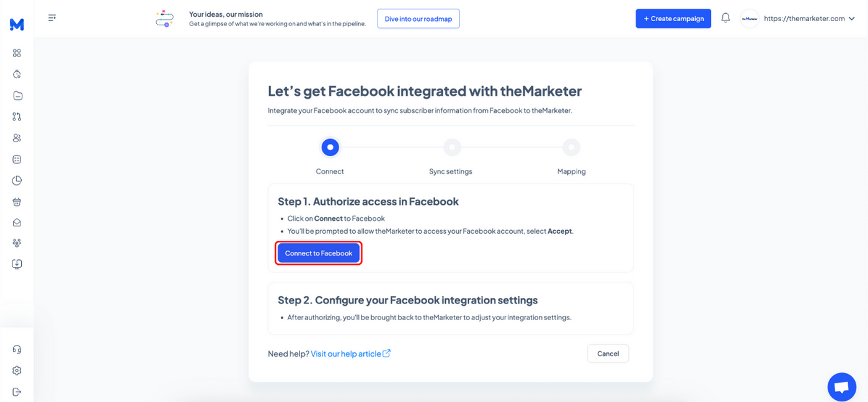Open the folder icon in sidebar
The image size is (868, 402).
point(17,96)
